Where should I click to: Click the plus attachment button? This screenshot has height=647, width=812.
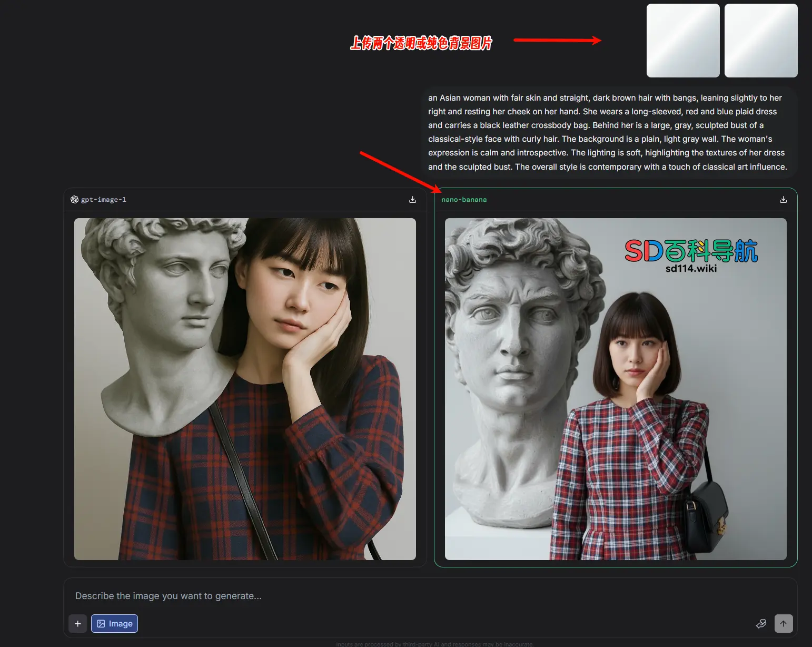[x=77, y=624]
